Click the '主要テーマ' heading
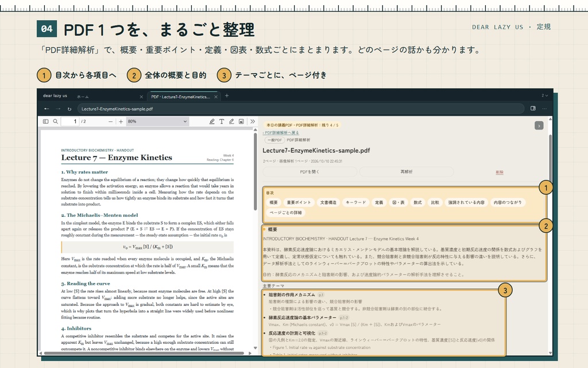 [x=273, y=286]
